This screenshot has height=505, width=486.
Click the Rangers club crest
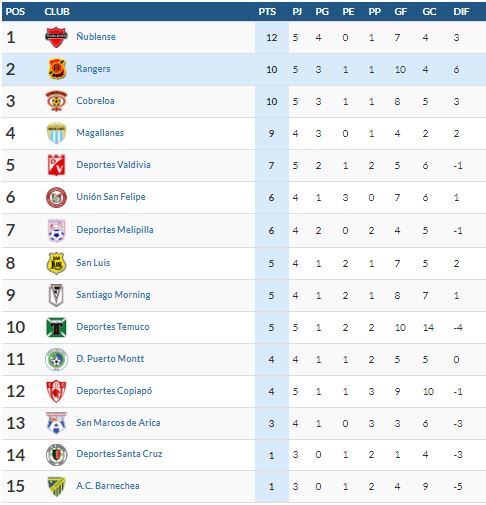click(x=56, y=69)
